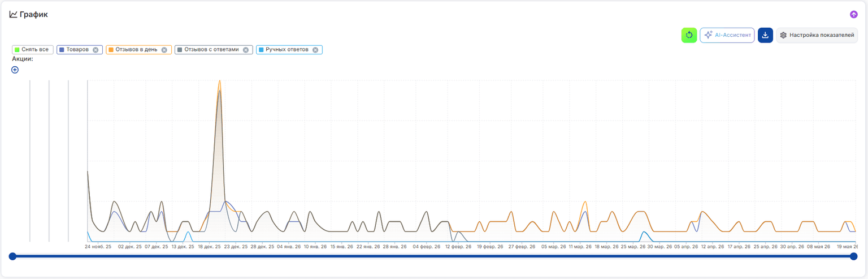Click the green refresh icon button

click(689, 35)
